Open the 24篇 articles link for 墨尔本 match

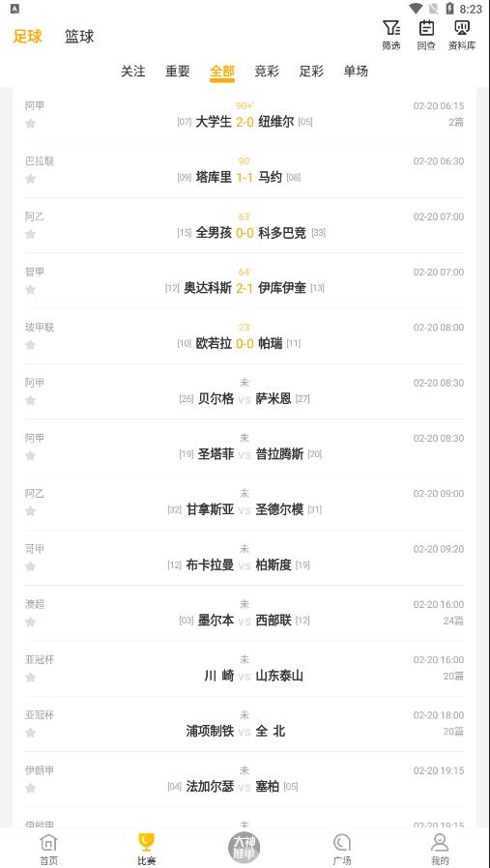pos(453,621)
